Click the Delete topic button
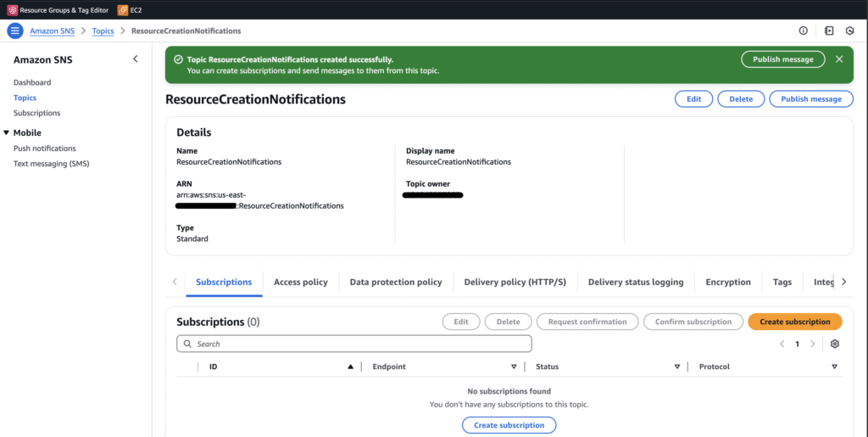This screenshot has width=868, height=437. coord(741,99)
